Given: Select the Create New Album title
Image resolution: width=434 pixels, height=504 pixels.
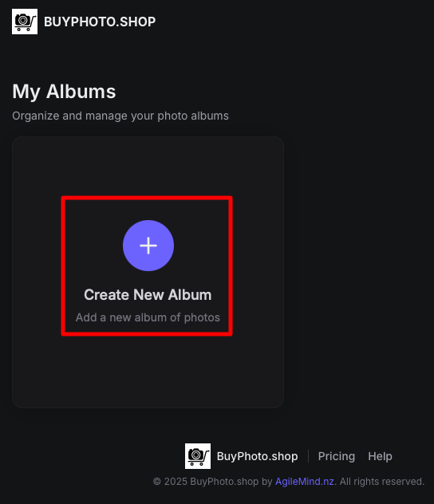Looking at the screenshot, I should tap(148, 295).
